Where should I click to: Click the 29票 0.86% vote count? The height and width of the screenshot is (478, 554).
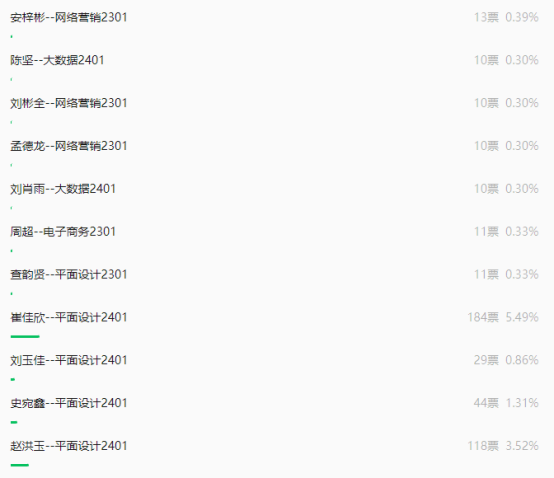pyautogui.click(x=506, y=360)
